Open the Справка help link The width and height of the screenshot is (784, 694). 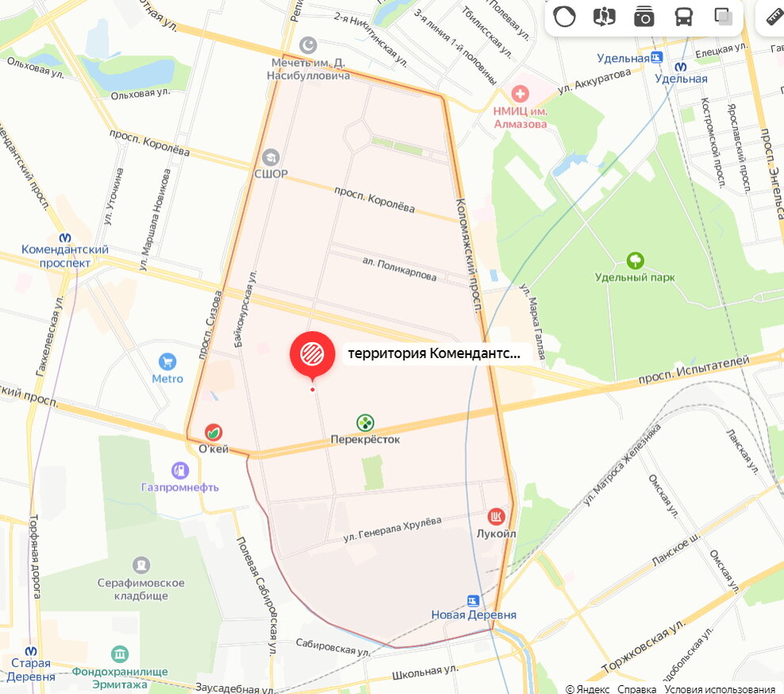(636, 689)
